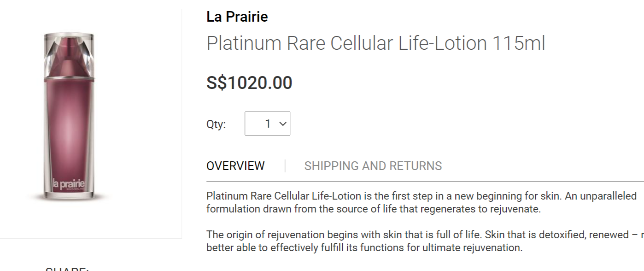The image size is (644, 271).
Task: Click the chevron arrow in Qty selector
Action: (283, 124)
